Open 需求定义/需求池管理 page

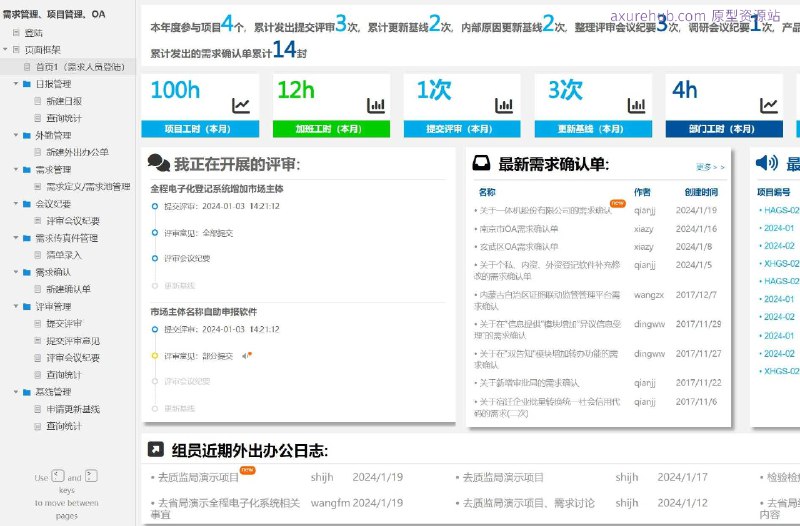[x=88, y=187]
